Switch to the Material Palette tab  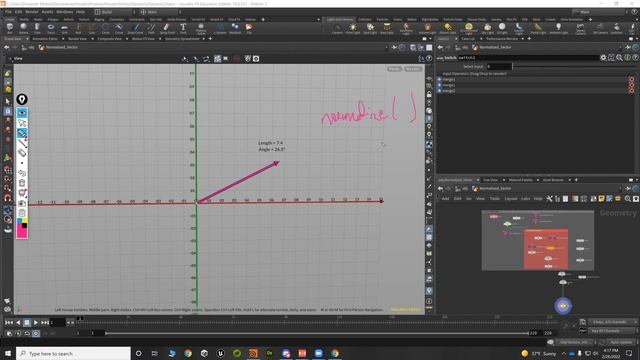pos(520,180)
